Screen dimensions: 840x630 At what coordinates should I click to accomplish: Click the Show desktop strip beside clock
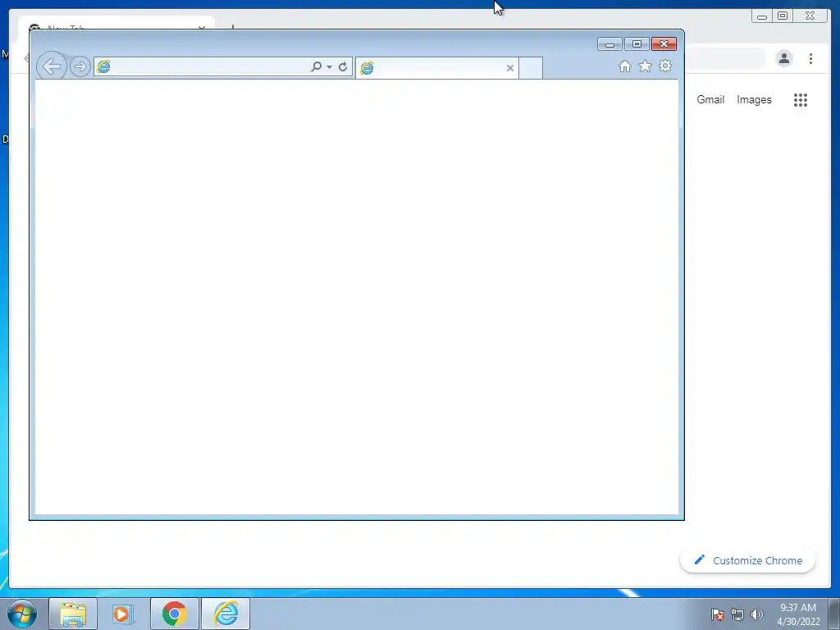tap(834, 614)
